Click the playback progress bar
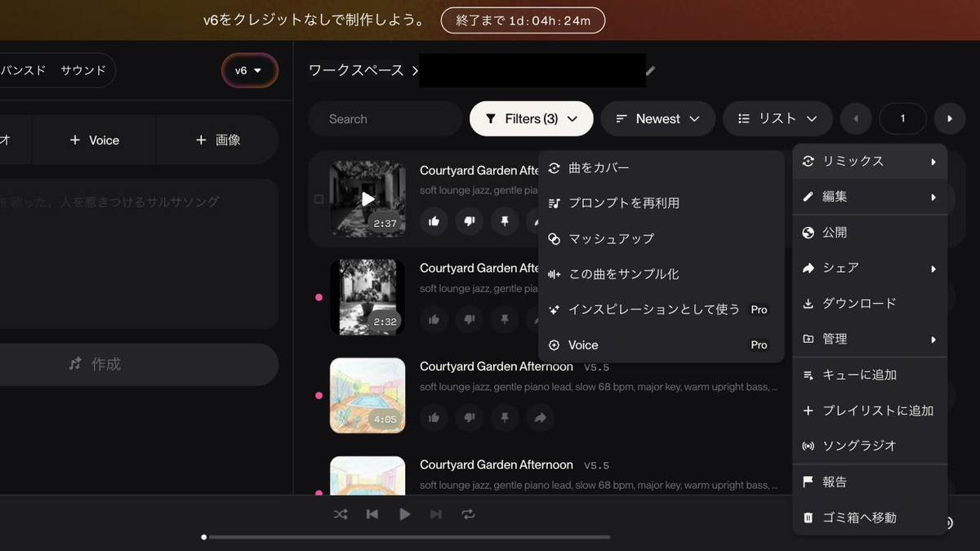Viewport: 980px width, 551px height. pos(406,537)
